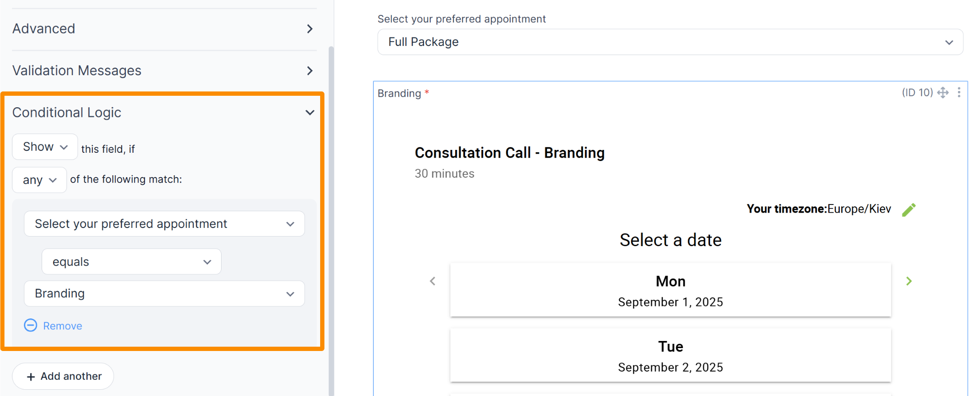This screenshot has height=396, width=980.
Task: Open the 'Select your preferred appointment' condition dropdown
Action: (164, 224)
